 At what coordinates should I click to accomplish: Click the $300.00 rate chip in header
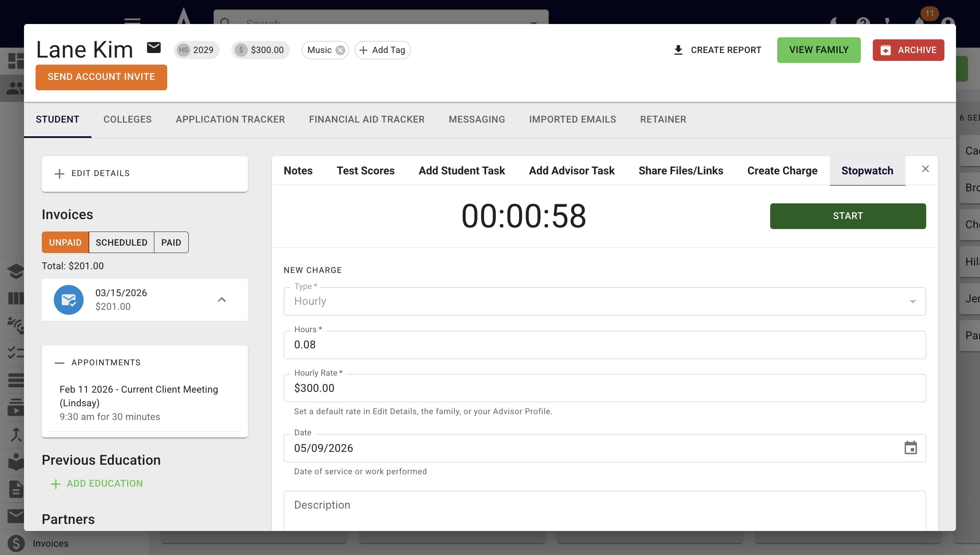click(260, 50)
